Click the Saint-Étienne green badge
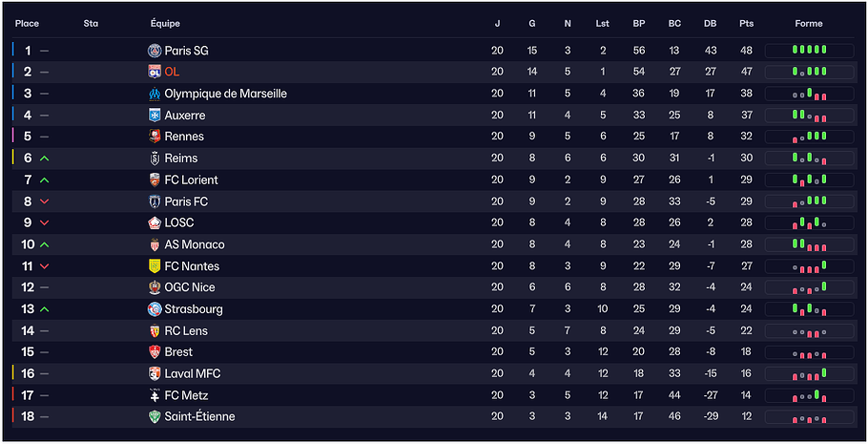This screenshot has width=868, height=444. [x=155, y=417]
